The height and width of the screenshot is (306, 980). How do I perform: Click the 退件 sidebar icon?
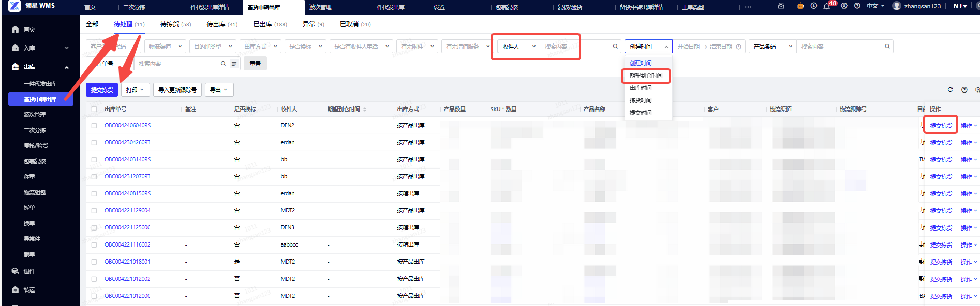point(15,271)
